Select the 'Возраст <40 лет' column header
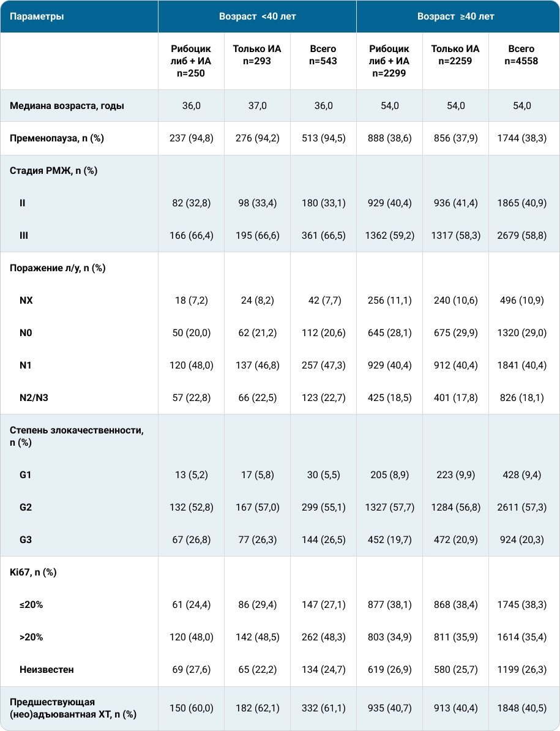This screenshot has height=731, width=560. pyautogui.click(x=257, y=17)
